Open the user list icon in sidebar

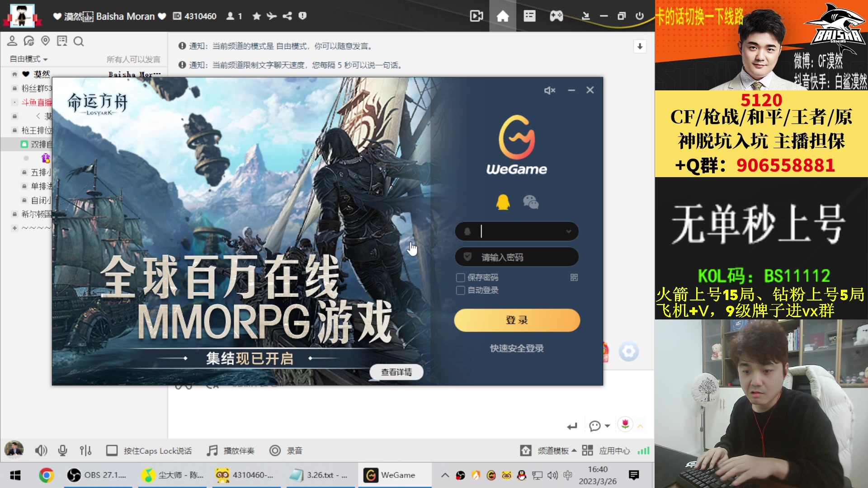pos(12,41)
